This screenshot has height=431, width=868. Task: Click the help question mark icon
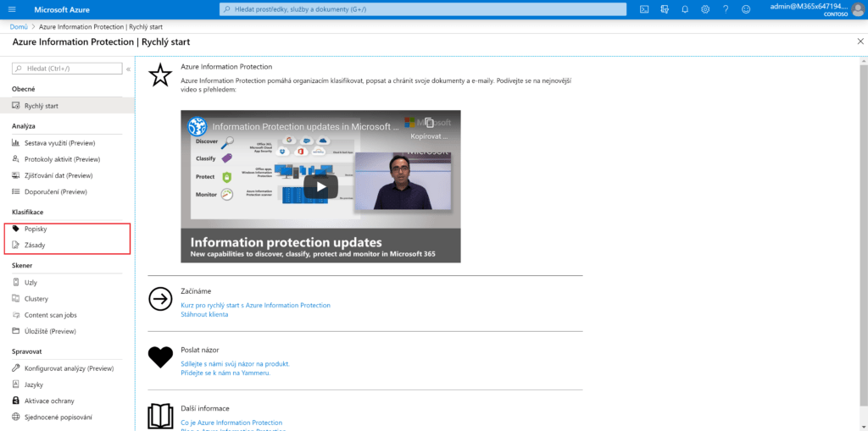point(726,9)
